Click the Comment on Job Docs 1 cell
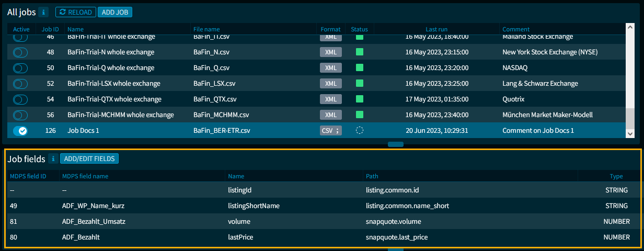This screenshot has height=251, width=644. click(538, 131)
